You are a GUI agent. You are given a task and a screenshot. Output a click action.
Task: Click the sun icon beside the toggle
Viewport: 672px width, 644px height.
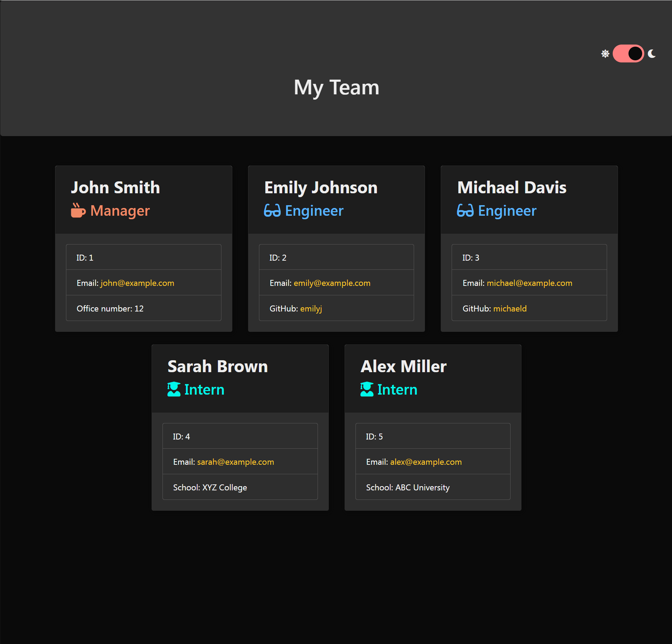pyautogui.click(x=605, y=54)
